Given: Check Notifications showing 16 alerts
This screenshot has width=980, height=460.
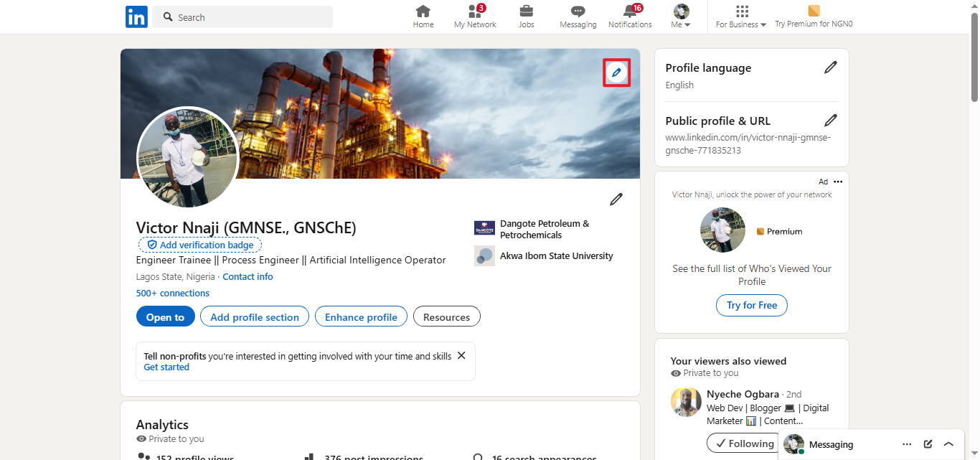Looking at the screenshot, I should [629, 16].
